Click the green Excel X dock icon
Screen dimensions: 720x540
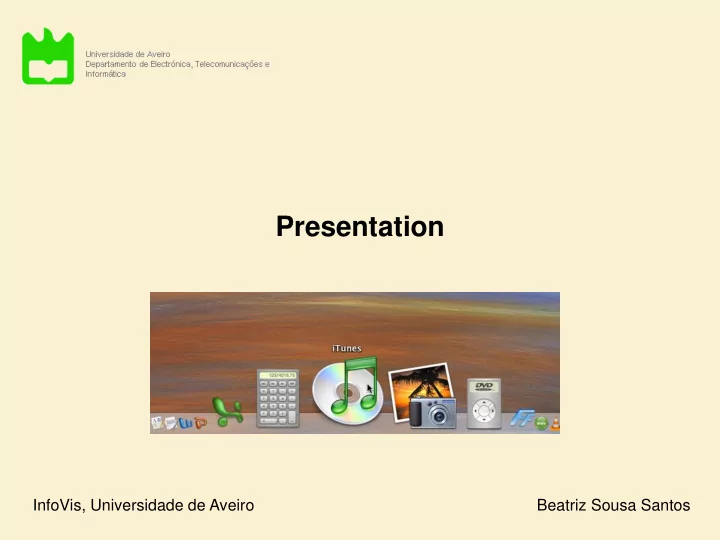pyautogui.click(x=227, y=411)
